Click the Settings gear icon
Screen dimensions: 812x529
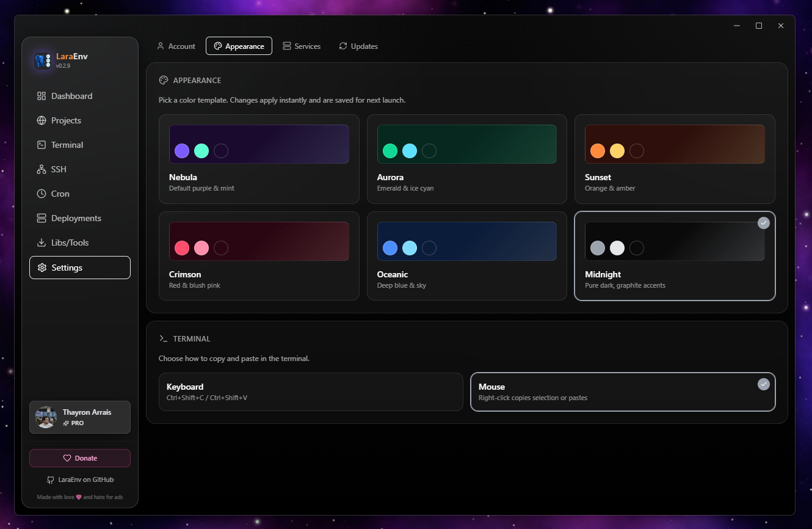click(x=42, y=268)
